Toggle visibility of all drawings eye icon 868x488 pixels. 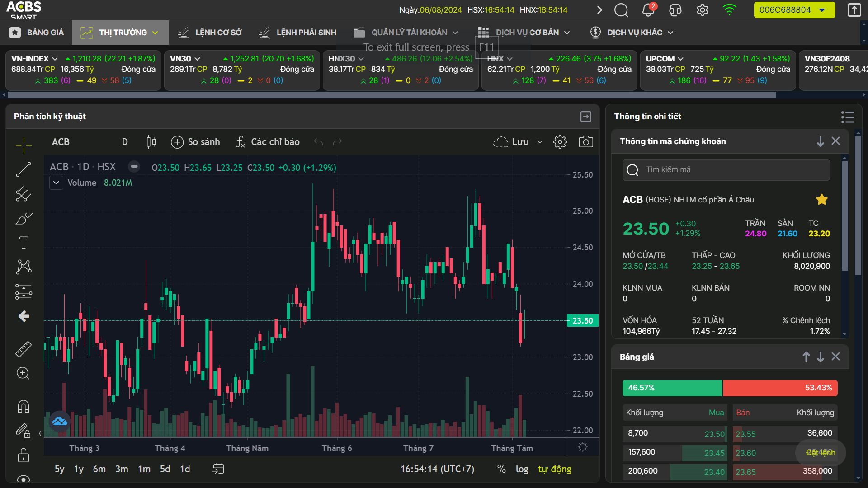(x=24, y=479)
